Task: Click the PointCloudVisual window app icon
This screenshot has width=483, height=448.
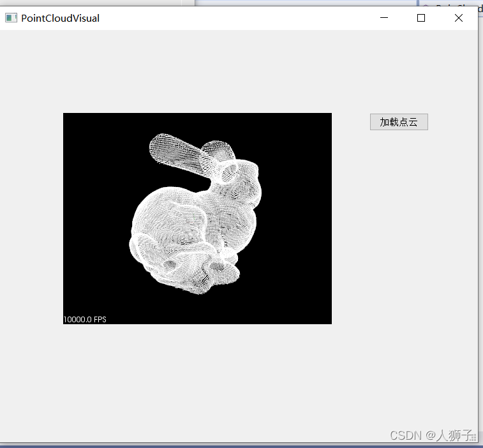Action: 11,18
